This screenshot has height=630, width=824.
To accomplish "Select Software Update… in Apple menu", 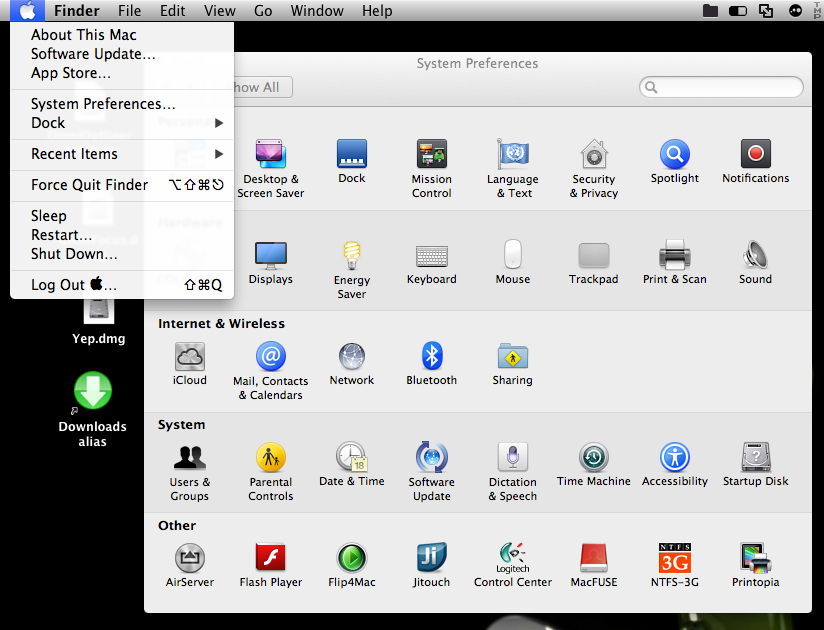I will pyautogui.click(x=122, y=54).
